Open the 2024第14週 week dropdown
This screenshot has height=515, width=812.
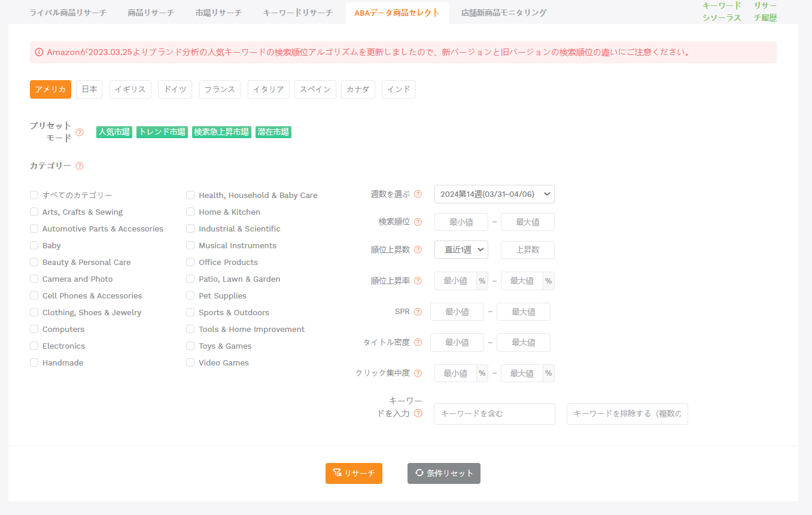[x=494, y=194]
